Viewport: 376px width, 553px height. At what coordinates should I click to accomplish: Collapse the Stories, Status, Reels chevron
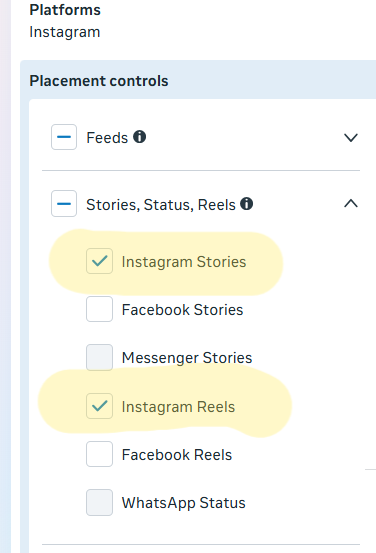pos(351,203)
